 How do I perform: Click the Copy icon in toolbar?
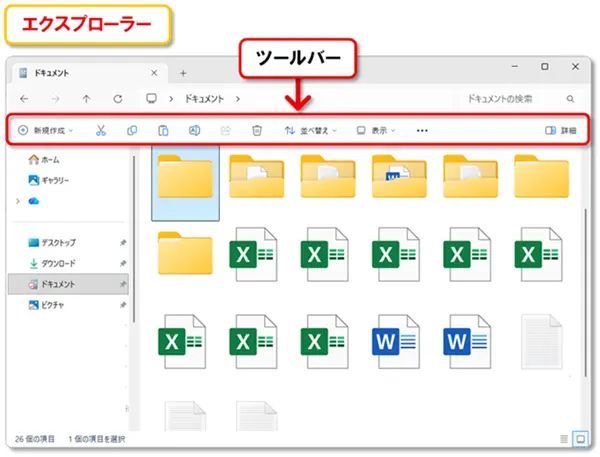click(x=132, y=131)
